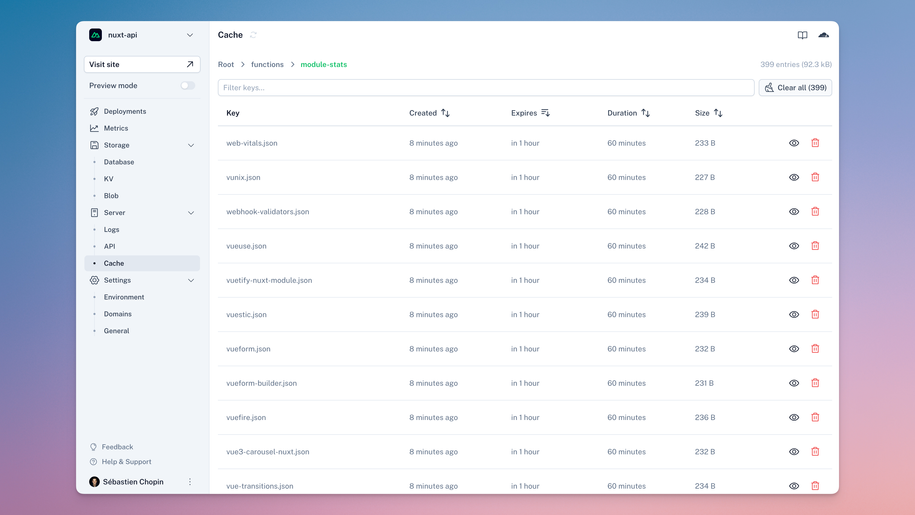Sort entries by Size column
The width and height of the screenshot is (915, 515).
(718, 113)
